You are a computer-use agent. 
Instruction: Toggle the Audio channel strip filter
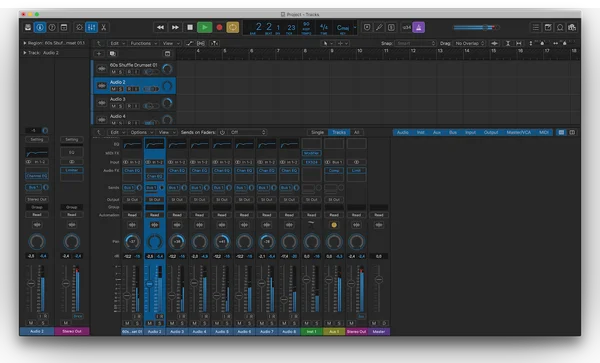tap(402, 132)
